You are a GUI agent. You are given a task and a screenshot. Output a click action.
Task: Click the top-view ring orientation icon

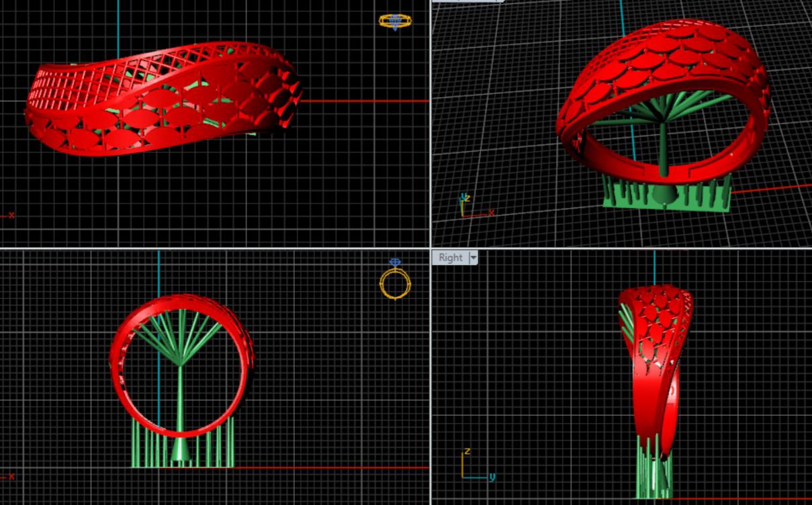[x=394, y=21]
